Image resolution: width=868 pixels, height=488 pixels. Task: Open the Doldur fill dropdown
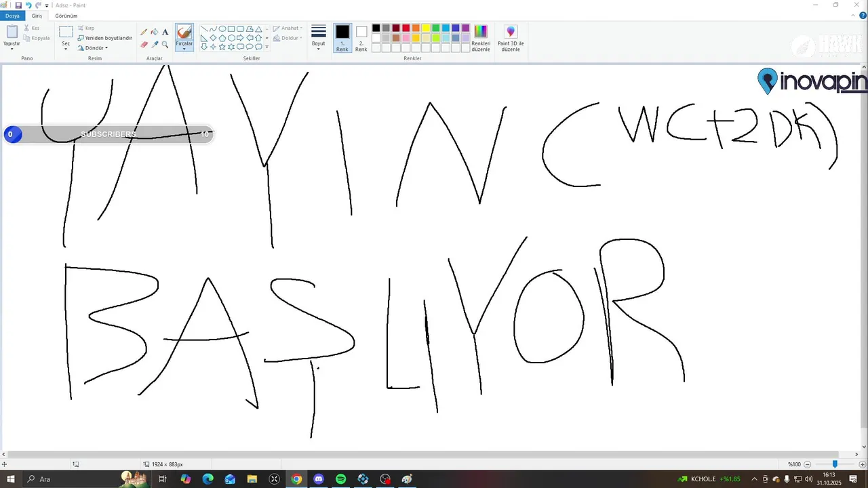point(288,38)
